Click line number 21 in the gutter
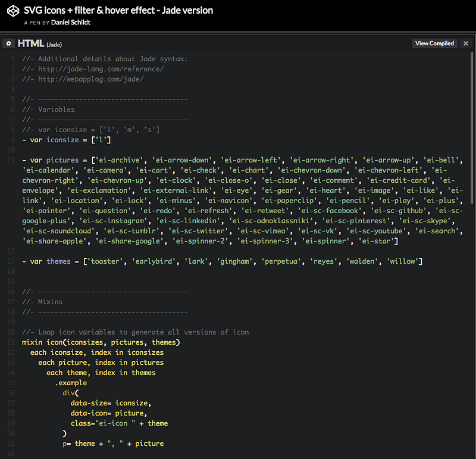Image resolution: width=476 pixels, height=459 pixels. (11, 342)
